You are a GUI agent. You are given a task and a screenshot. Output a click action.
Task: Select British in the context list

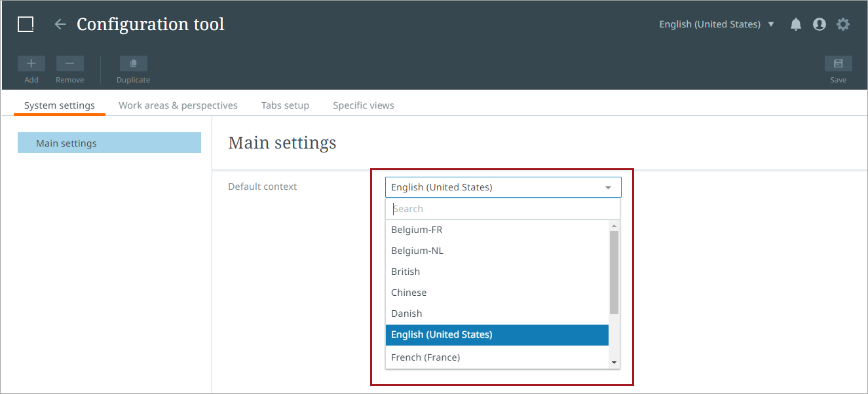coord(497,272)
